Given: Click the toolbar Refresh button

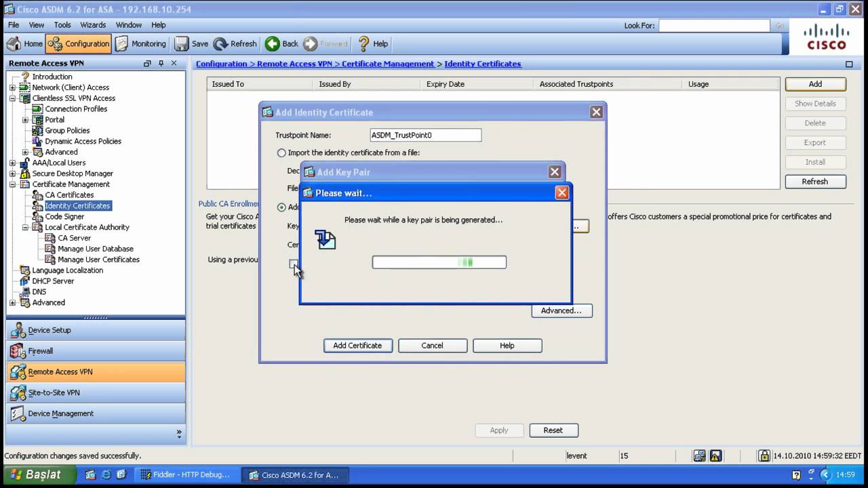Looking at the screenshot, I should point(235,43).
